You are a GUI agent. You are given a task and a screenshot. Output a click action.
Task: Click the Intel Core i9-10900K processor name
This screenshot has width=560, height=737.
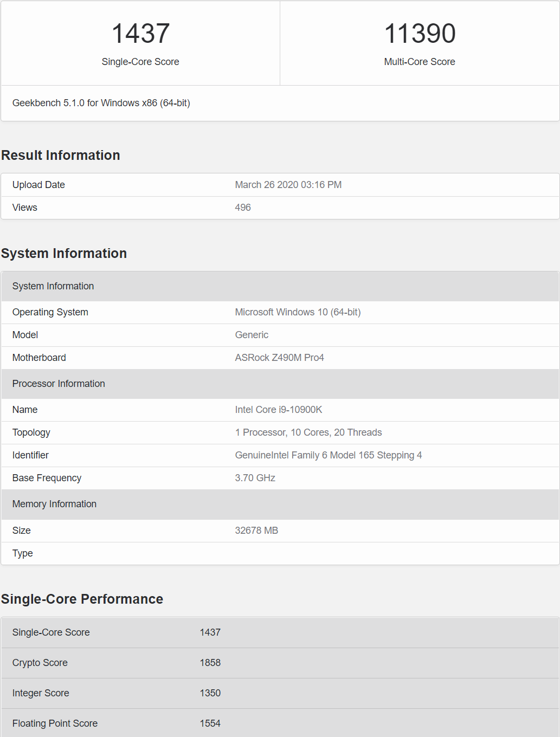[279, 410]
